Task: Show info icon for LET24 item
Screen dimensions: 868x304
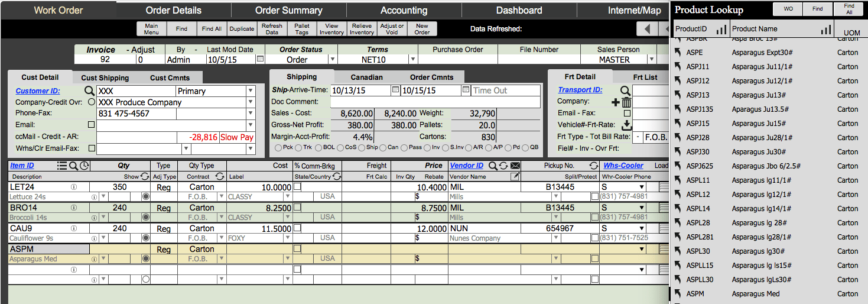Action: coord(74,187)
